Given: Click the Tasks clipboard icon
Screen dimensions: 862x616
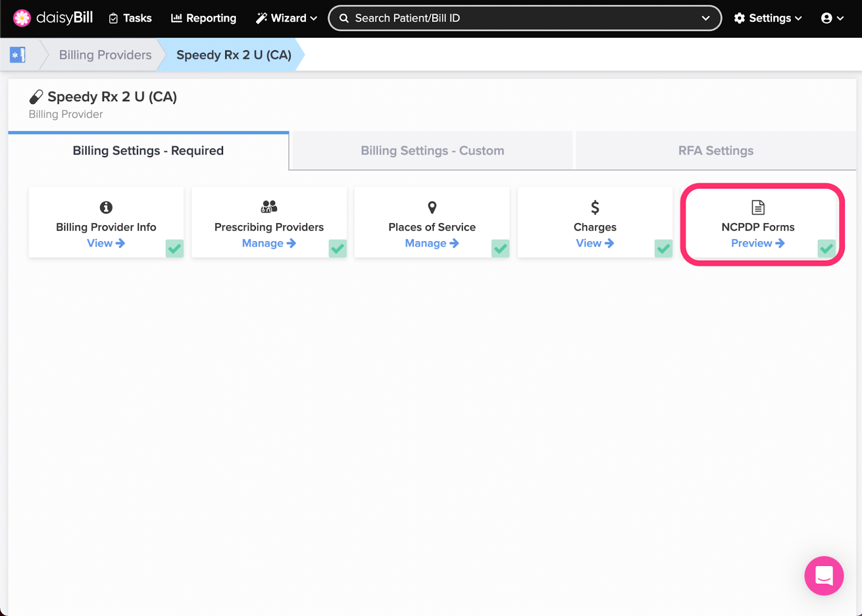Looking at the screenshot, I should point(113,19).
